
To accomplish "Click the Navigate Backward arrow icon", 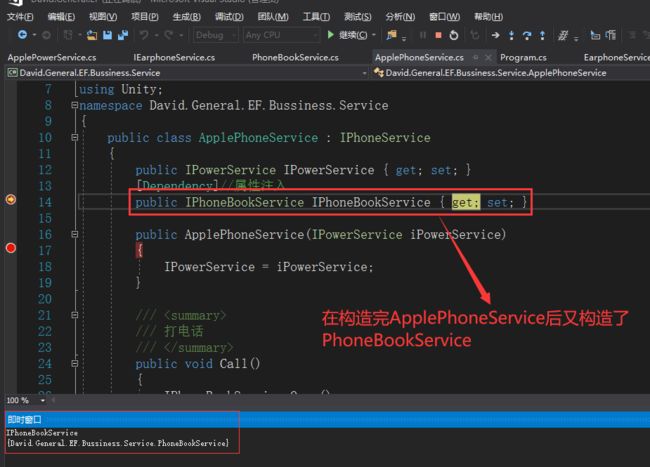I will coord(22,35).
